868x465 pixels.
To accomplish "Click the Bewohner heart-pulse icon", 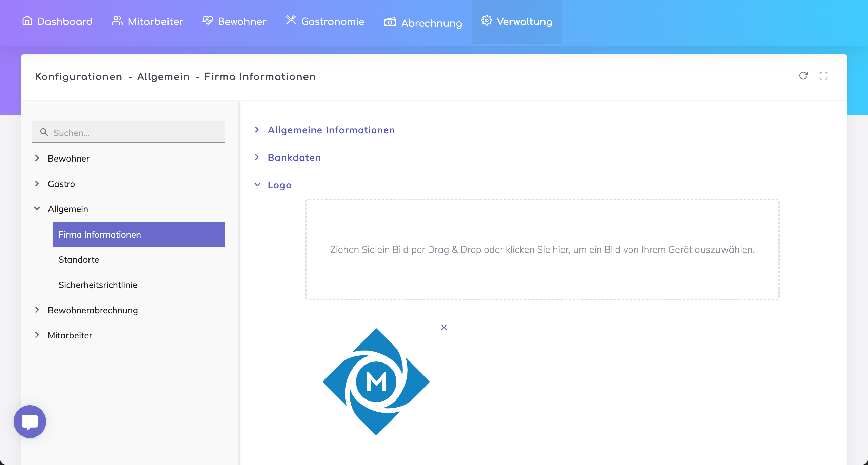I will click(208, 21).
